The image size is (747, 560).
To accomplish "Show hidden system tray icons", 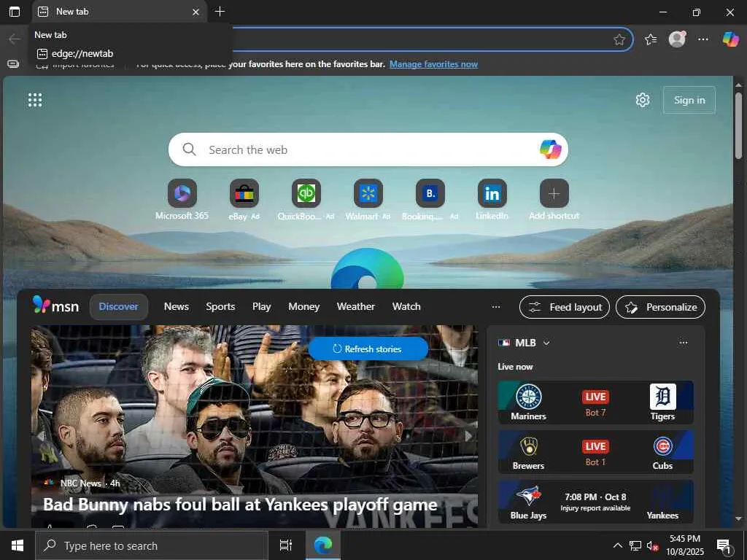I will click(617, 545).
